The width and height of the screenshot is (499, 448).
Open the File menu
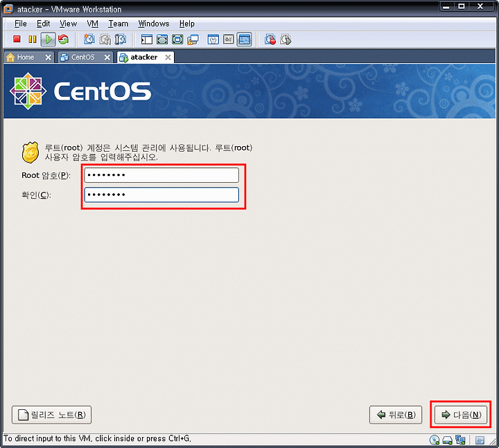(21, 24)
